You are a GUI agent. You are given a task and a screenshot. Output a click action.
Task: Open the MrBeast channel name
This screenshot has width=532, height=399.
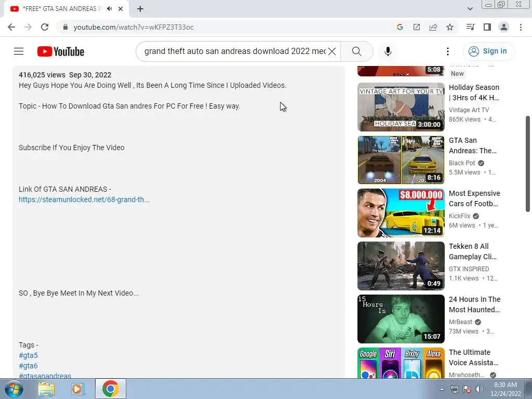pos(460,322)
